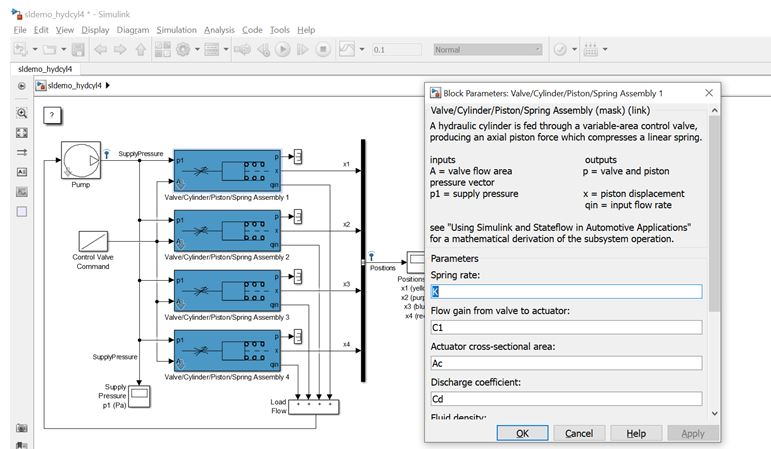Image resolution: width=771 pixels, height=449 pixels.
Task: Expand the Model Advisor dropdown arrow
Action: point(574,49)
